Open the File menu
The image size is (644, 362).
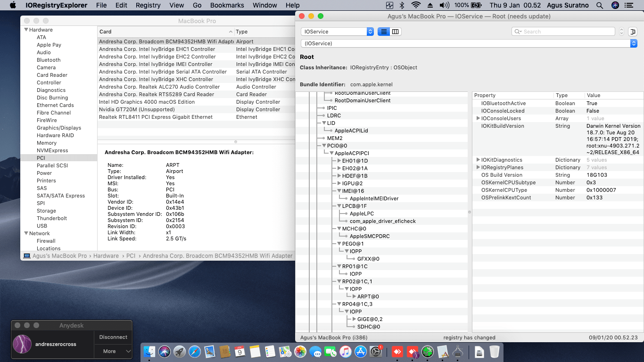(x=101, y=5)
